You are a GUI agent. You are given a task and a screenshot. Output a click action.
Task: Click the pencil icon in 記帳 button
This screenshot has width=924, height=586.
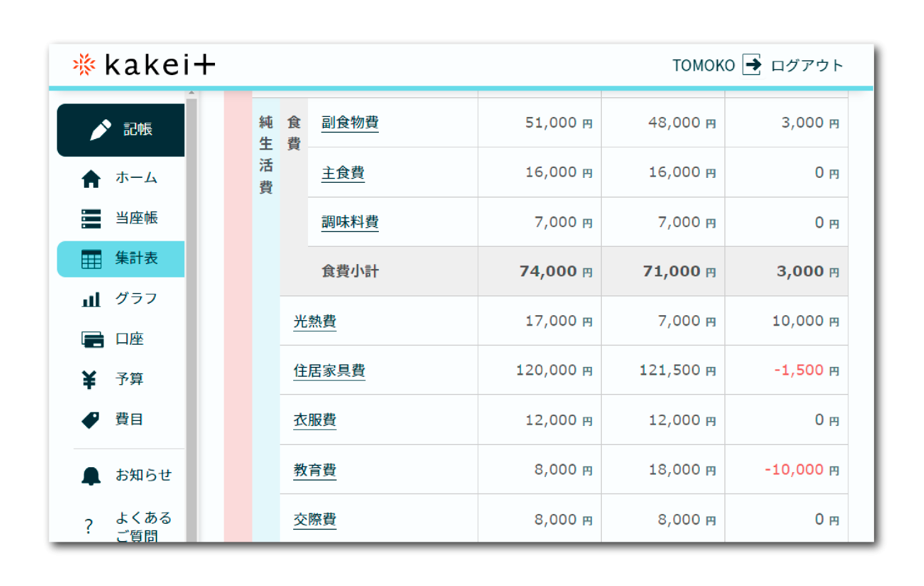coord(100,129)
